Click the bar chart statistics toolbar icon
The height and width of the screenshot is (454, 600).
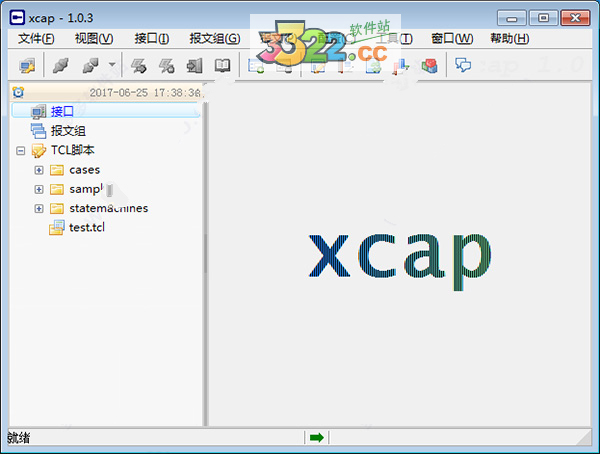tap(400, 66)
